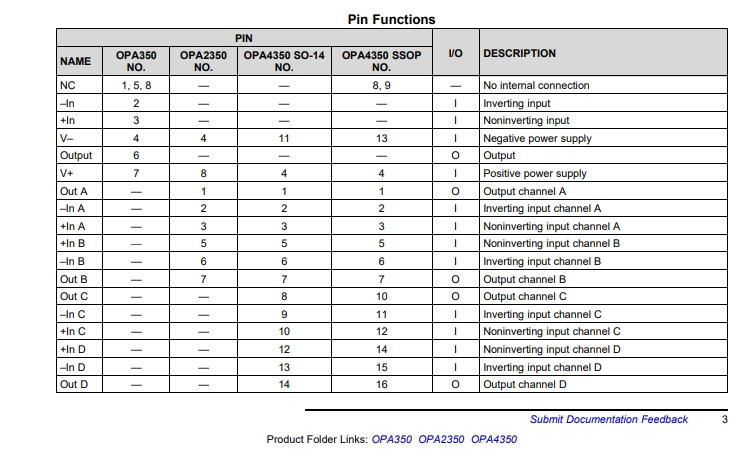Click the 'No internal connection' description
756x463 pixels.
point(536,85)
